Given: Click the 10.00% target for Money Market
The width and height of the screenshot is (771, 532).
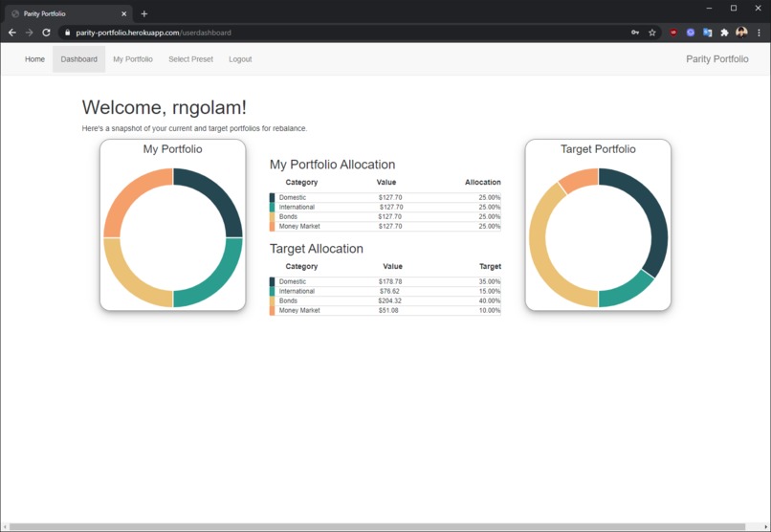Looking at the screenshot, I should [x=489, y=311].
